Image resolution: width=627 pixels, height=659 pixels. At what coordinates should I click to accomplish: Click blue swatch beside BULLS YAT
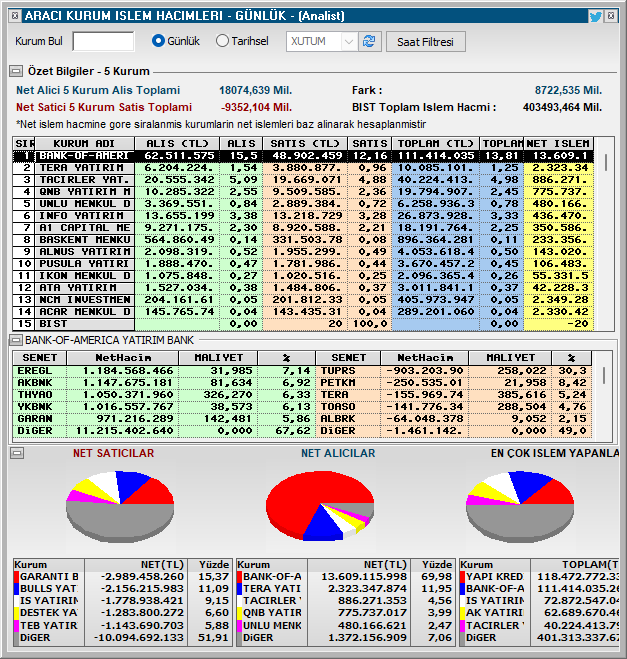17,589
